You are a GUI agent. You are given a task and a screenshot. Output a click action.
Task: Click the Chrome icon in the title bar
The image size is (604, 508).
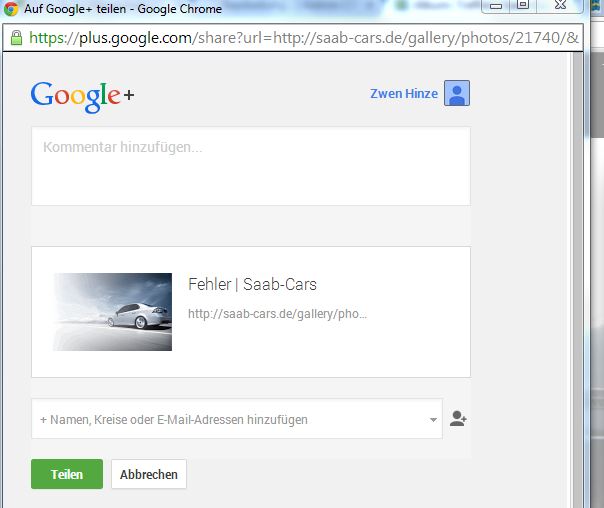[10, 8]
